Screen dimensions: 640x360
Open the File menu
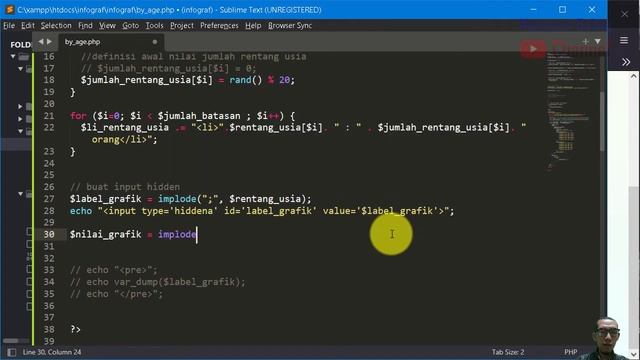coord(9,25)
